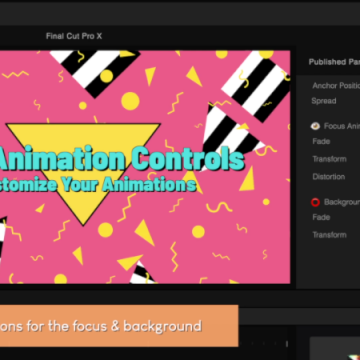Click the Focus Animation section label
The image size is (360, 360).
[x=342, y=126]
